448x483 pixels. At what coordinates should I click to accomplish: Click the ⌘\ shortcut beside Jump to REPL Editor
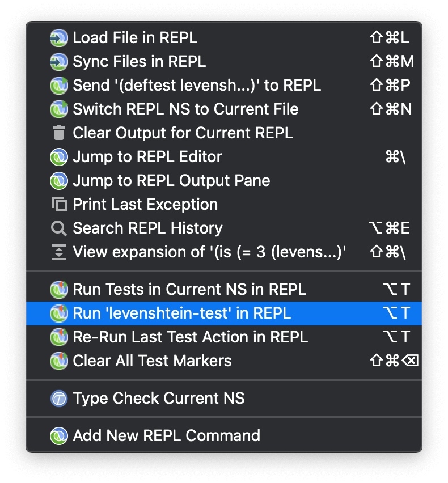click(396, 157)
